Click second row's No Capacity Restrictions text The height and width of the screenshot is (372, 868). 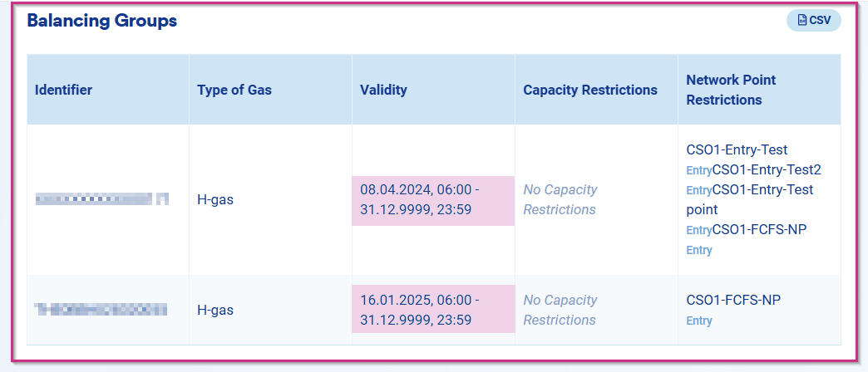[x=560, y=311]
